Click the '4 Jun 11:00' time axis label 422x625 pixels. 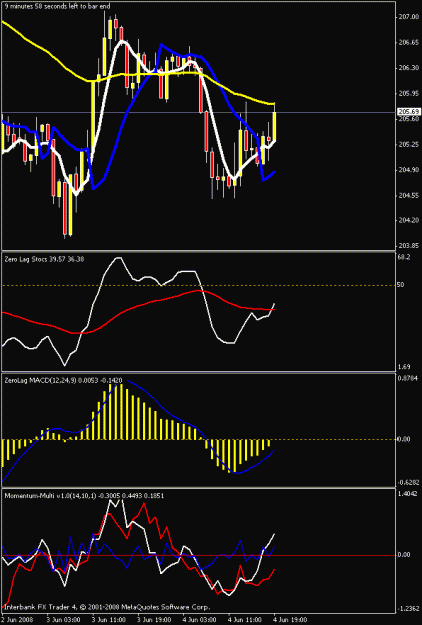245,620
